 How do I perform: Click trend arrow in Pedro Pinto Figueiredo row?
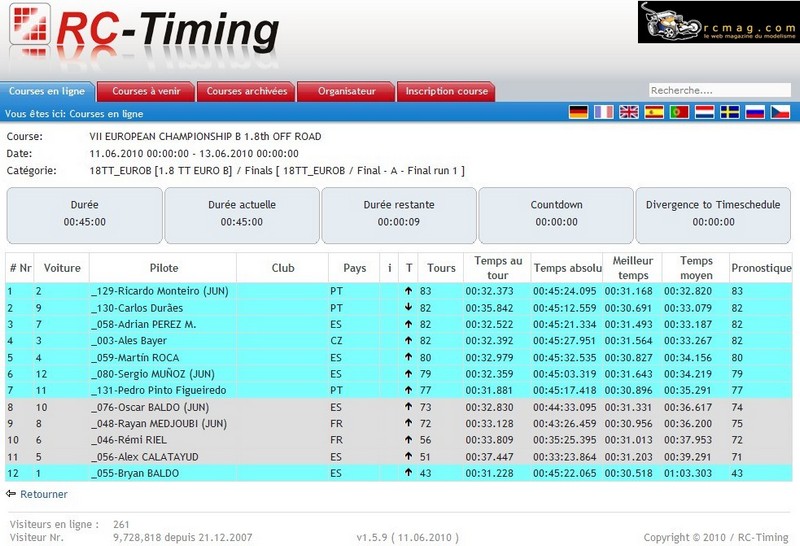(x=408, y=390)
